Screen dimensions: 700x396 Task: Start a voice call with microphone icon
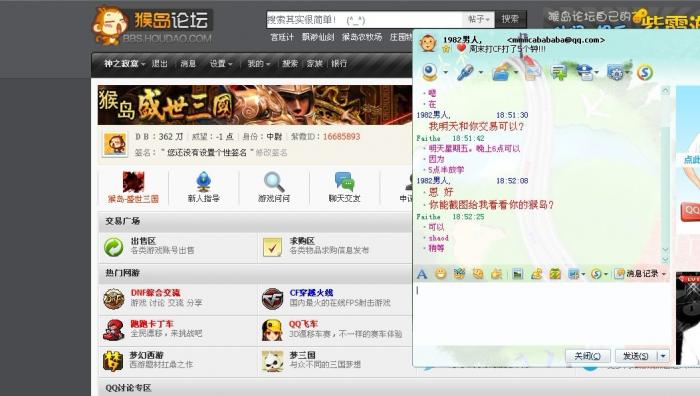[465, 72]
